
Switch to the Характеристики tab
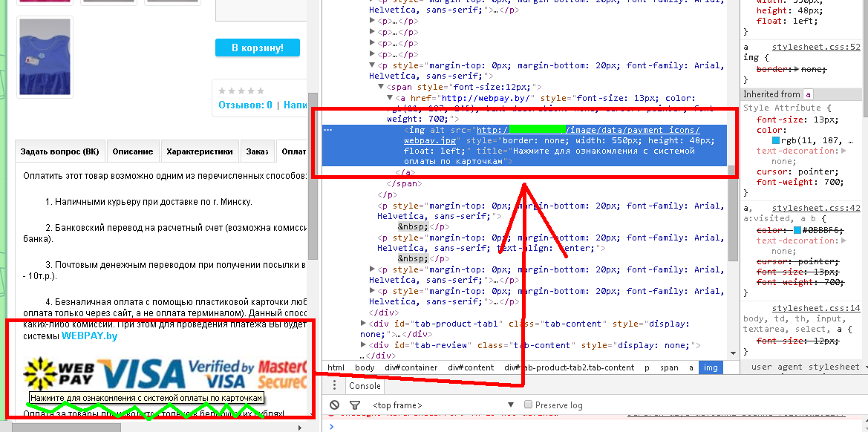pyautogui.click(x=200, y=151)
